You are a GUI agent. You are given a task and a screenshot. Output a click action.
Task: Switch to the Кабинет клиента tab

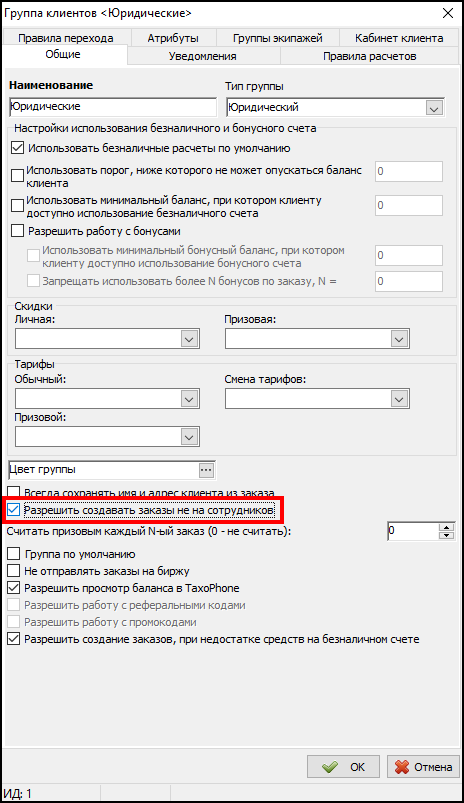[x=399, y=38]
